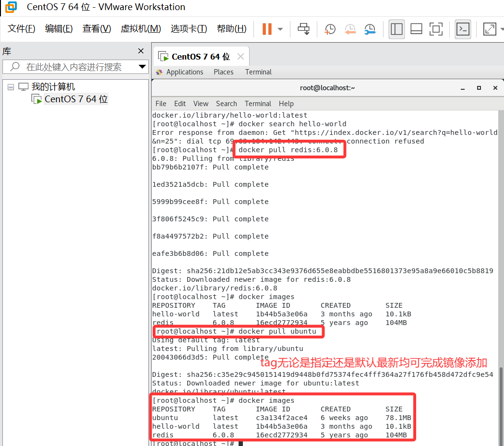Open the GNOME Places menu
The height and width of the screenshot is (446, 504).
(223, 72)
